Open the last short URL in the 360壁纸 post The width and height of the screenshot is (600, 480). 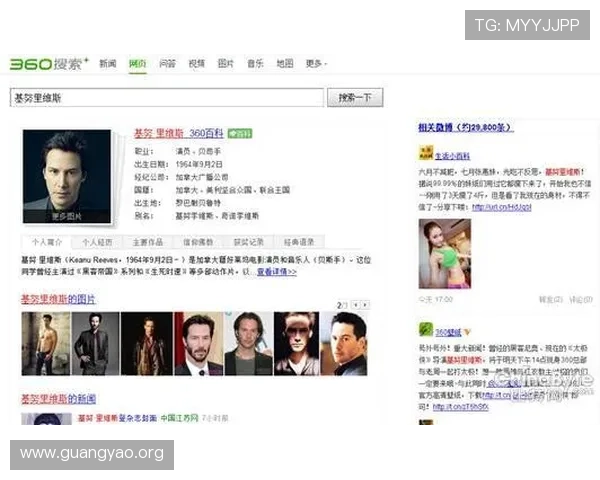(x=461, y=407)
